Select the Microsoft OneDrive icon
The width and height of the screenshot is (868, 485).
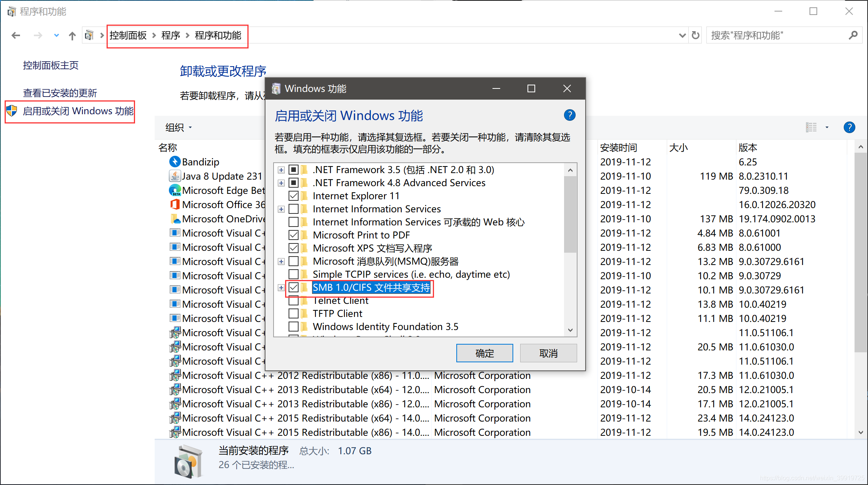[x=175, y=218]
